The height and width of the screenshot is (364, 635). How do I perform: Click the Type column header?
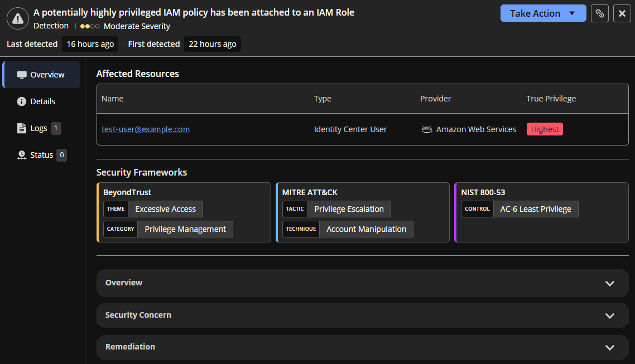pyautogui.click(x=323, y=99)
